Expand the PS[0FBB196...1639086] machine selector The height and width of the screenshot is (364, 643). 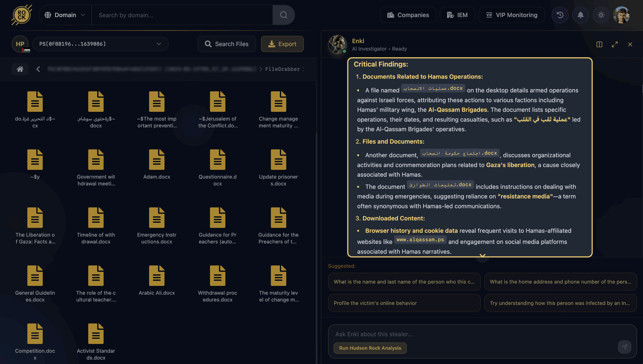point(100,44)
